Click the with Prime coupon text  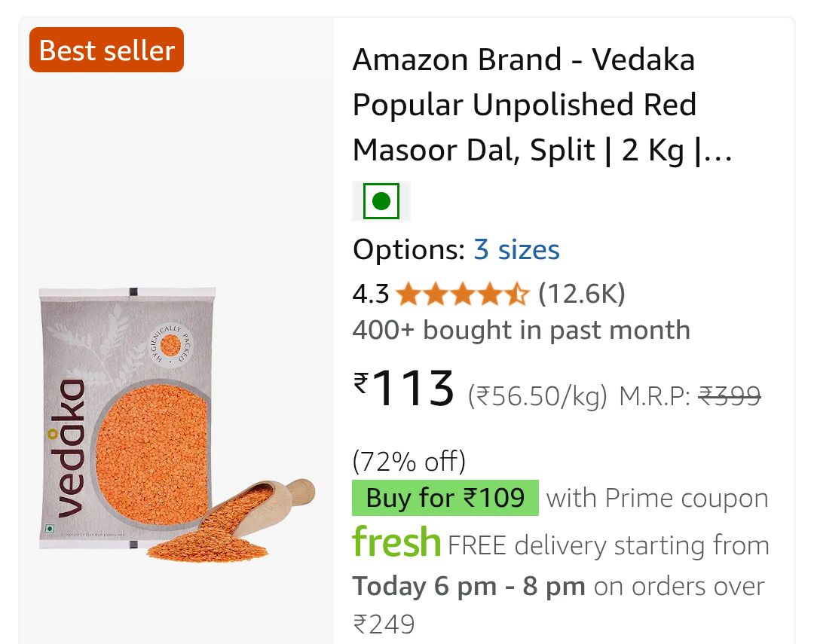click(657, 498)
